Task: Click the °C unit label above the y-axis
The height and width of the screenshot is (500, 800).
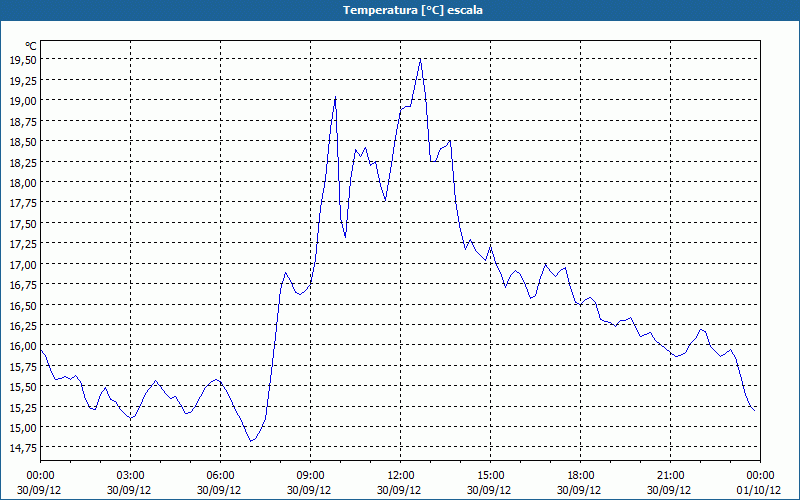Action: click(x=30, y=46)
